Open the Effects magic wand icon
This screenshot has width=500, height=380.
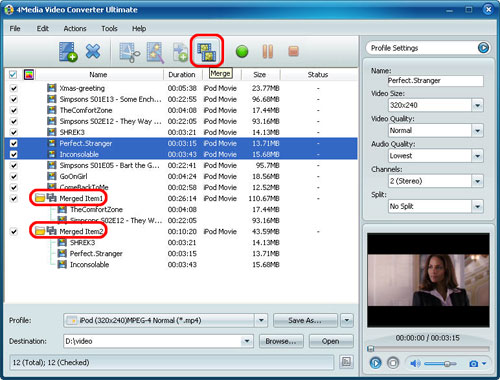point(155,52)
